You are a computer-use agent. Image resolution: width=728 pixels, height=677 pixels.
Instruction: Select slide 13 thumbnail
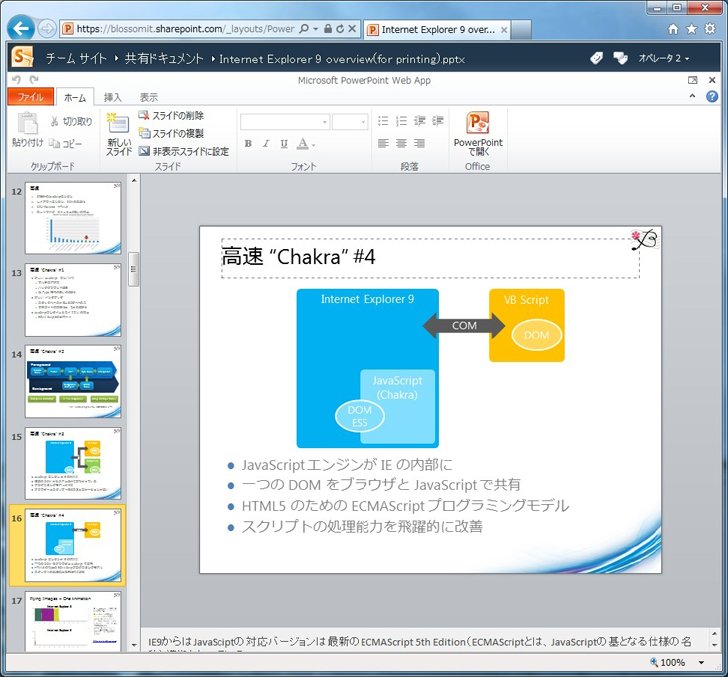(73, 300)
